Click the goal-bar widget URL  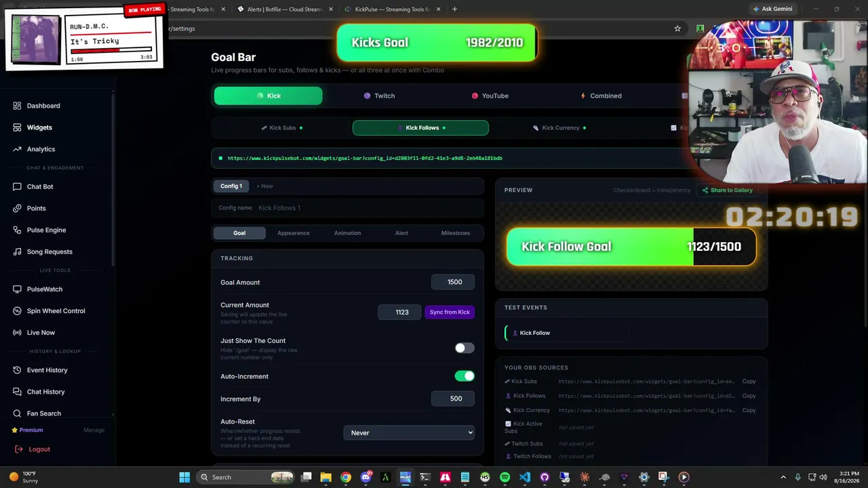coord(365,158)
